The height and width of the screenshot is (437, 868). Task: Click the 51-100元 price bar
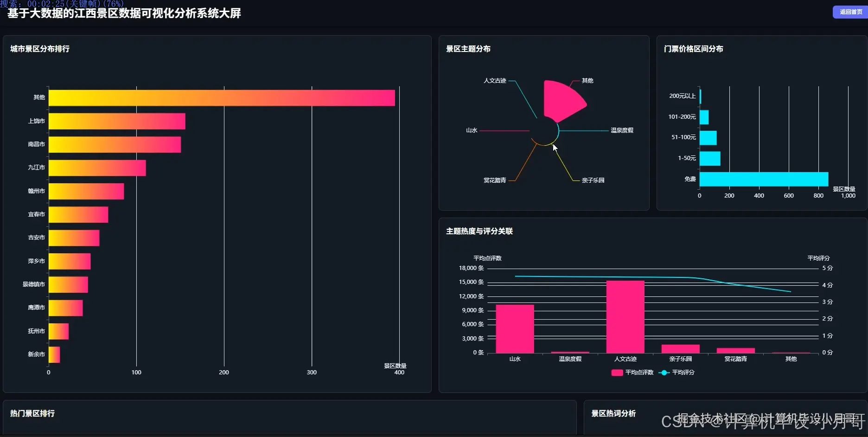click(x=708, y=138)
